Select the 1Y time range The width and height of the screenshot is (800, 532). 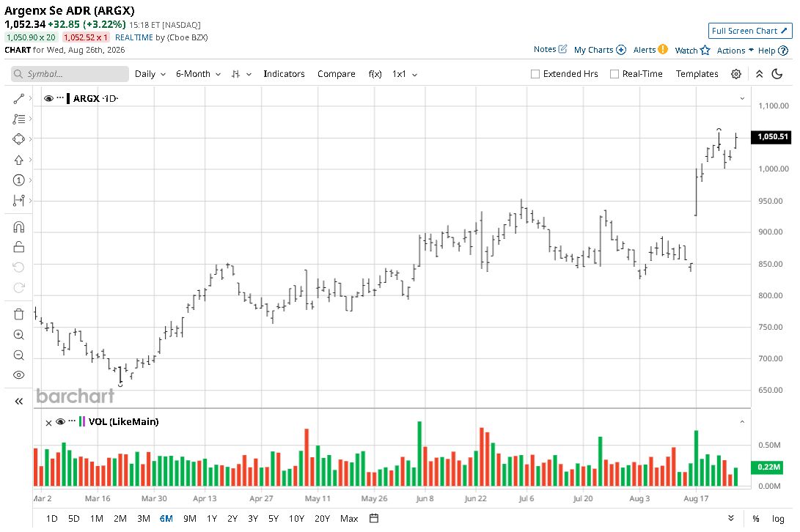pos(212,518)
